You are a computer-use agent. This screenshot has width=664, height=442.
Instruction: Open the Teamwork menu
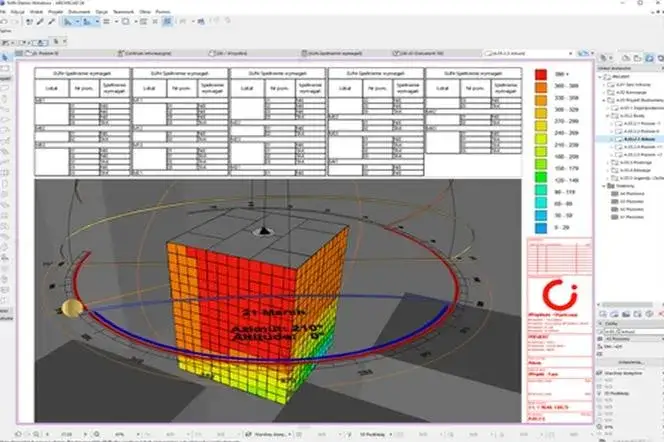(x=123, y=12)
